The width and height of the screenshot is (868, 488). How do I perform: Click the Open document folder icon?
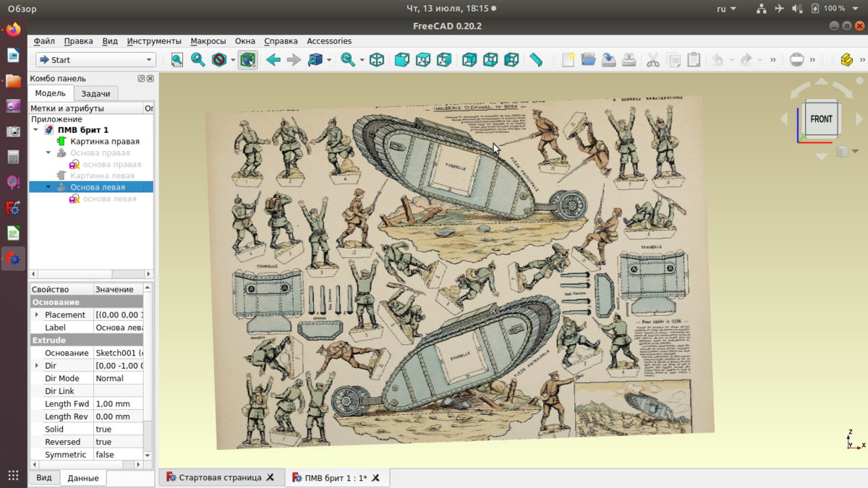pyautogui.click(x=588, y=60)
